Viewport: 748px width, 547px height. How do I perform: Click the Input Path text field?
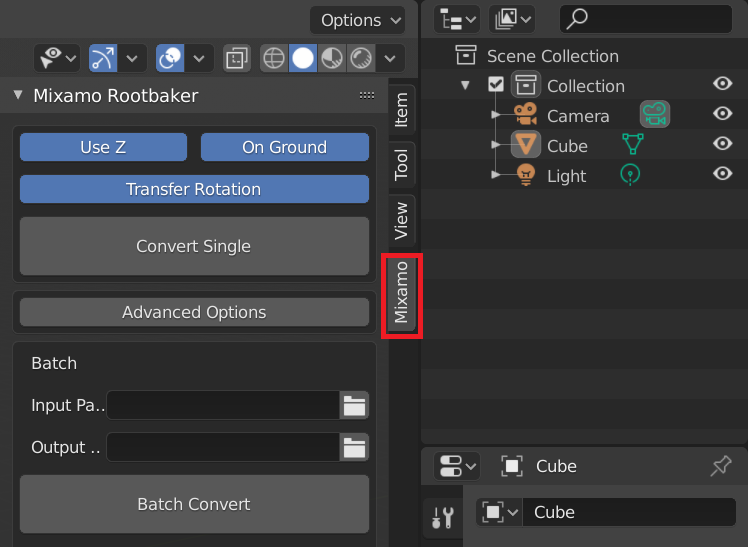[x=223, y=405]
